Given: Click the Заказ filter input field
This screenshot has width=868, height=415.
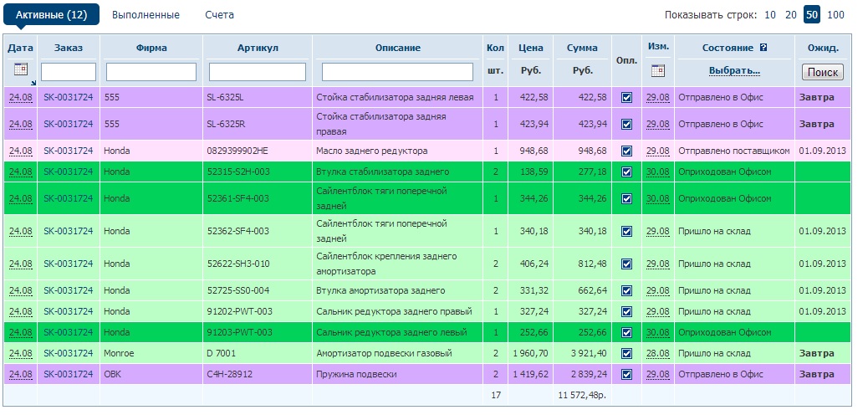Looking at the screenshot, I should (69, 72).
